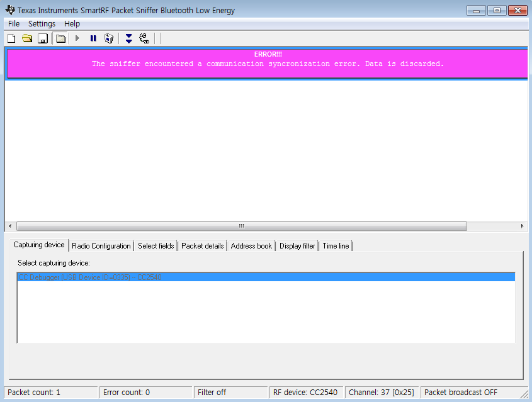Start packet capture with play button

(x=77, y=38)
